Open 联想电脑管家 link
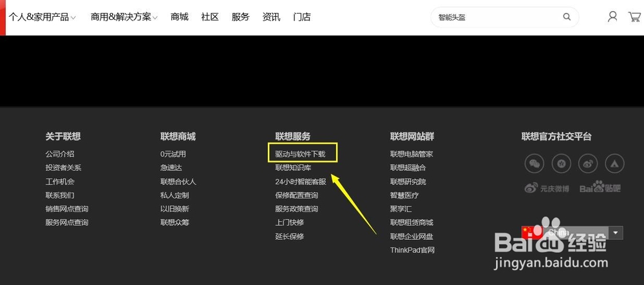The height and width of the screenshot is (285, 644). tap(412, 154)
